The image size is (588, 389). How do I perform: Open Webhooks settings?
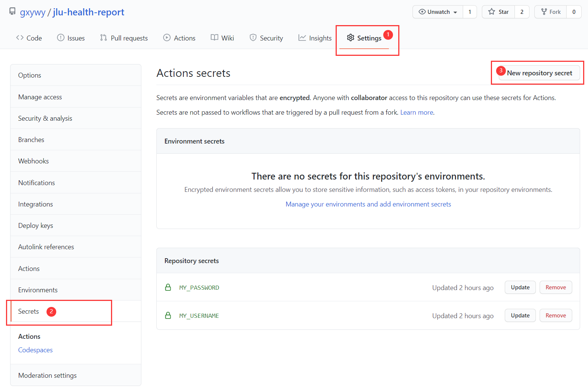(76, 161)
